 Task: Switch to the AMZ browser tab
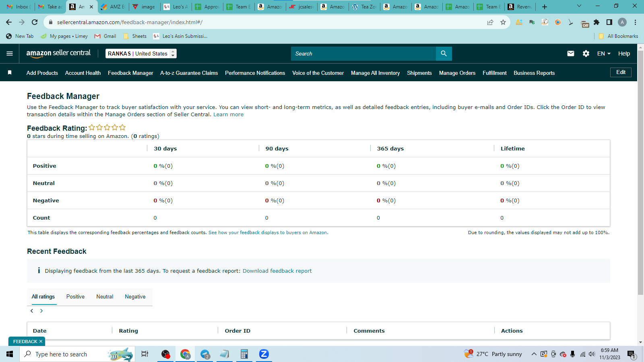[113, 7]
